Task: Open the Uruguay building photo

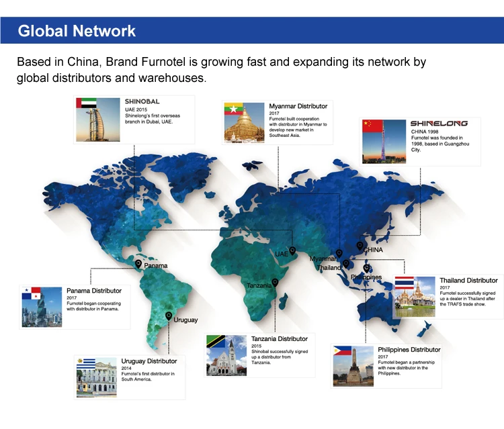Action: click(96, 377)
